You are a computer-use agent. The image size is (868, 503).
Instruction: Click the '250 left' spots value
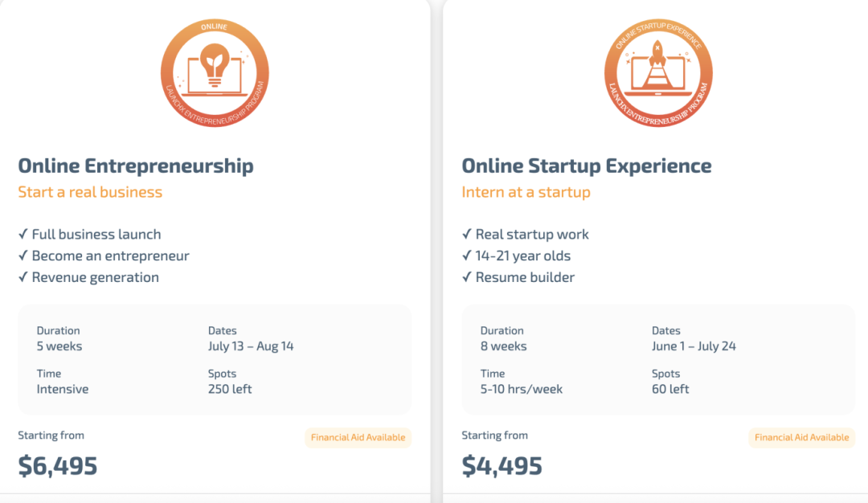tap(230, 389)
